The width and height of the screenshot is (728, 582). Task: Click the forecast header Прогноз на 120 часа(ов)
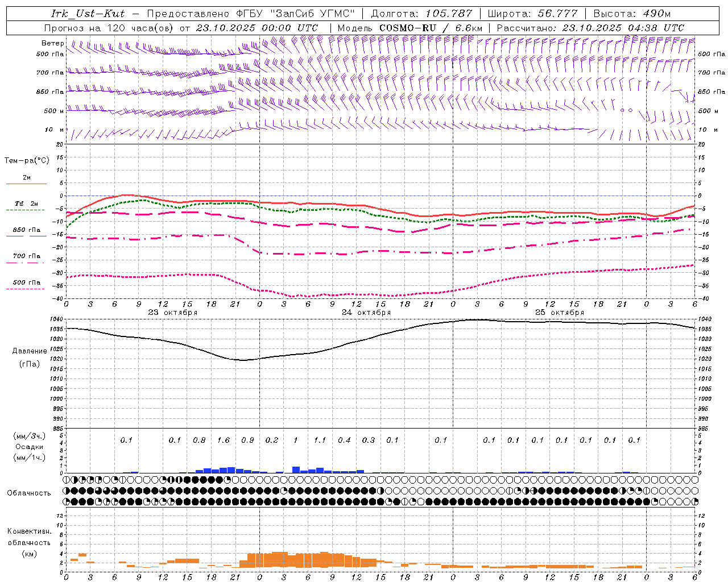tap(109, 27)
